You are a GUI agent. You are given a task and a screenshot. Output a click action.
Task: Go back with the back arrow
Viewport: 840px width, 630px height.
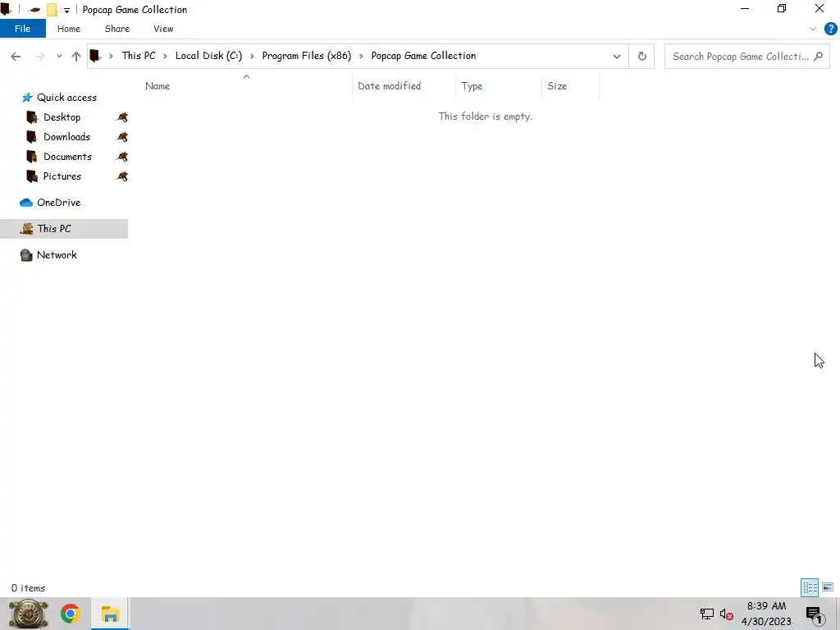tap(16, 57)
